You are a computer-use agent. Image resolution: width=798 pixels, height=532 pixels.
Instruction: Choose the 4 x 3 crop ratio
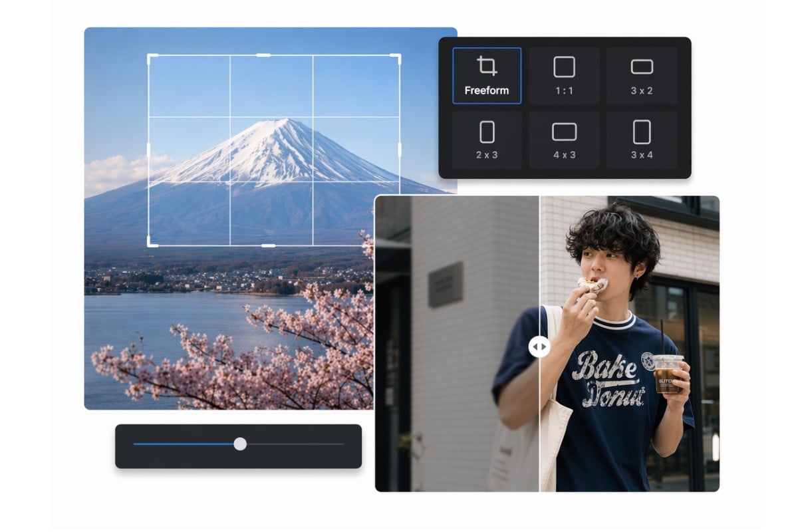(564, 139)
